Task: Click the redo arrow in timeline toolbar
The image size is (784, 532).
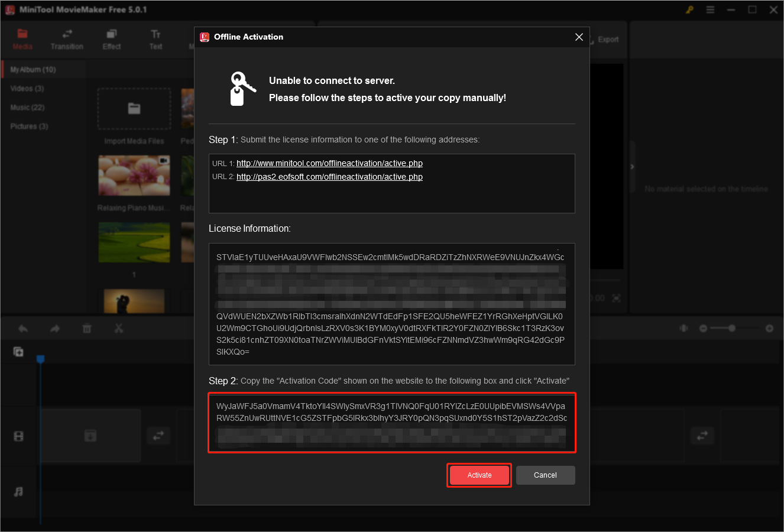Action: (55, 329)
